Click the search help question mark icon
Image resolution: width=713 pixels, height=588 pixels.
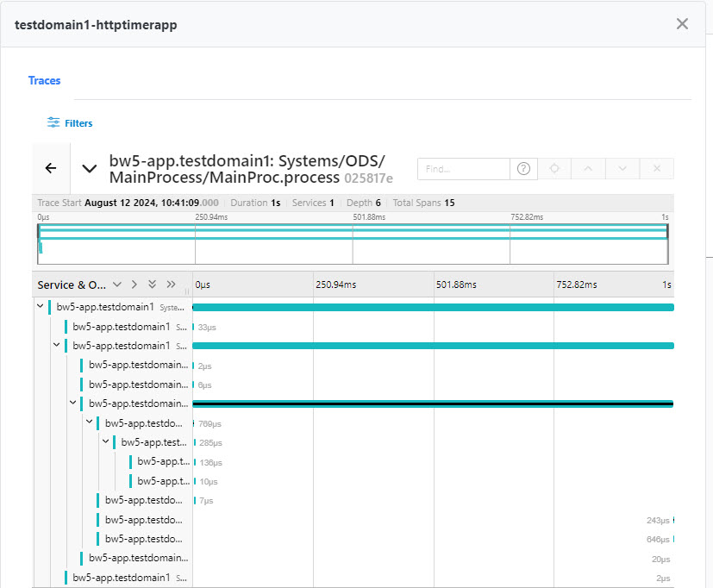pos(523,169)
